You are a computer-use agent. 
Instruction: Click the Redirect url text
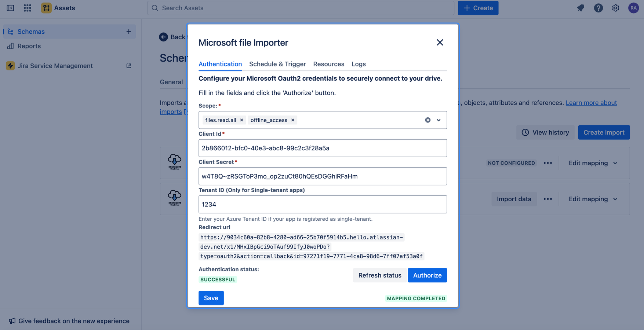[x=312, y=247]
